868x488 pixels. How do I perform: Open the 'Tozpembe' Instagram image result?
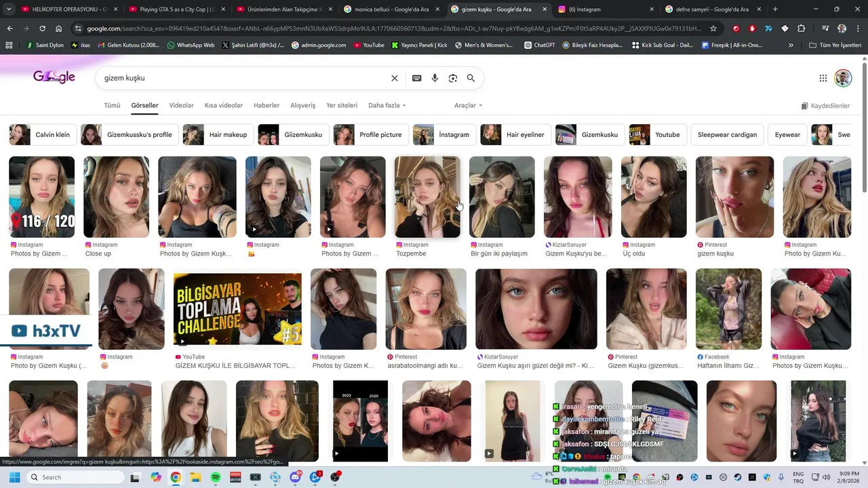[x=427, y=197]
